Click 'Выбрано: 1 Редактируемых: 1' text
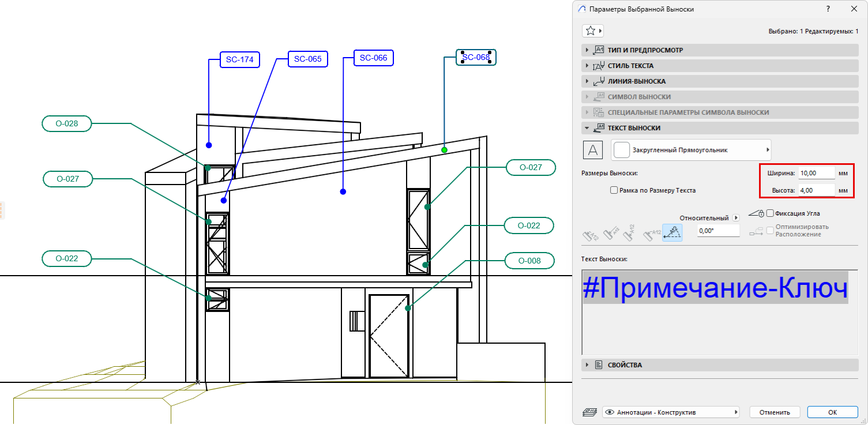 pos(814,31)
